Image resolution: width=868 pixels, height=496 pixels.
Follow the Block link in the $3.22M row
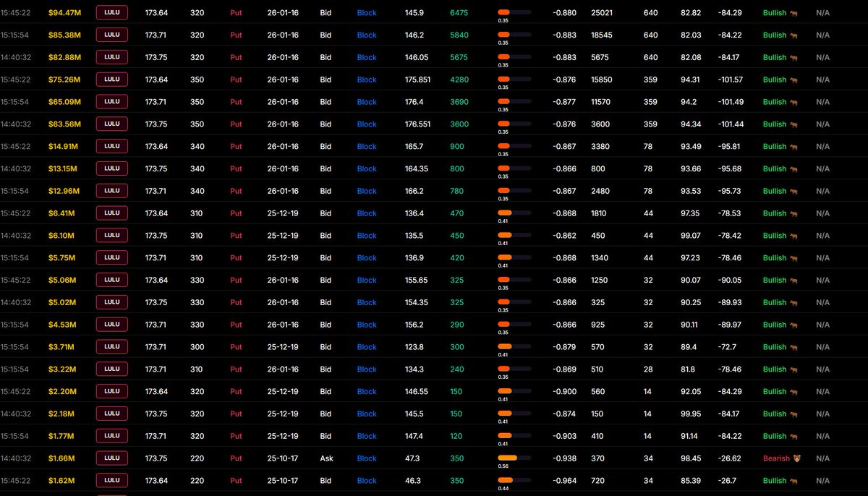point(367,369)
